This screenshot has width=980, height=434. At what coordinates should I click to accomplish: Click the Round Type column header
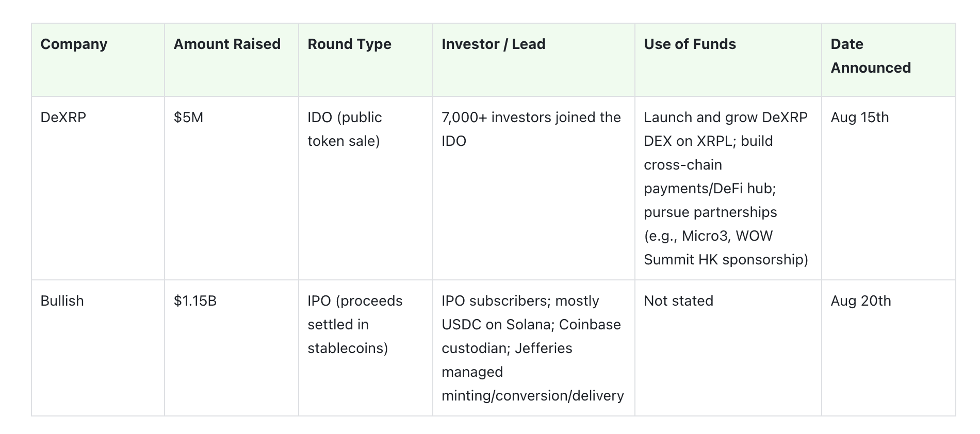click(349, 44)
